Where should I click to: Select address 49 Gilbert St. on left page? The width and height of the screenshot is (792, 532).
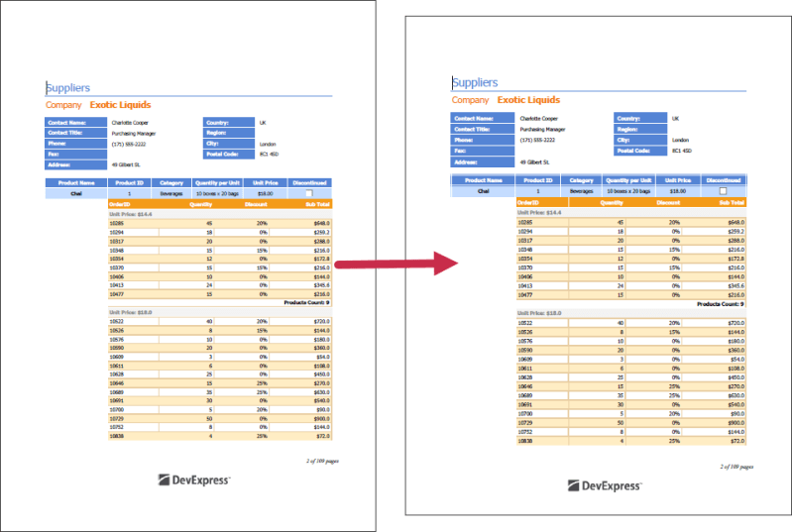[x=126, y=165]
